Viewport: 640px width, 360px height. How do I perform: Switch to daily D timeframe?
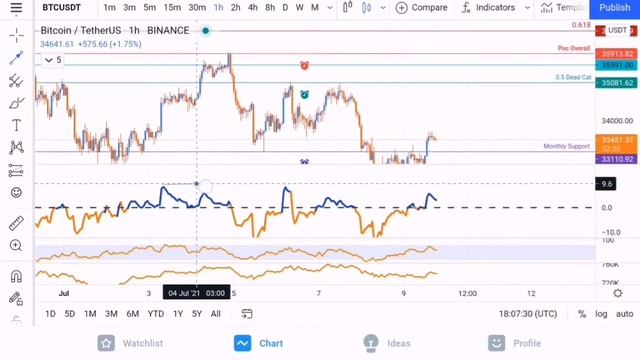click(x=285, y=7)
